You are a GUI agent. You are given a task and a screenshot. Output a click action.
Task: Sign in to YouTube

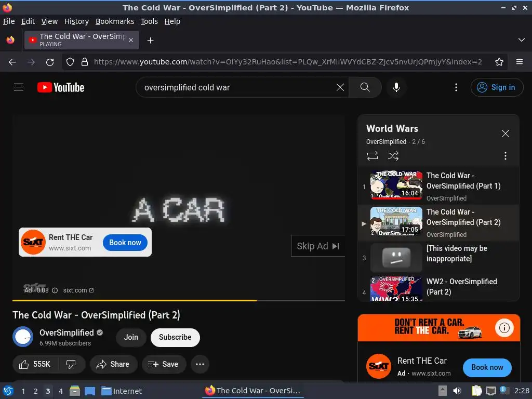click(496, 87)
